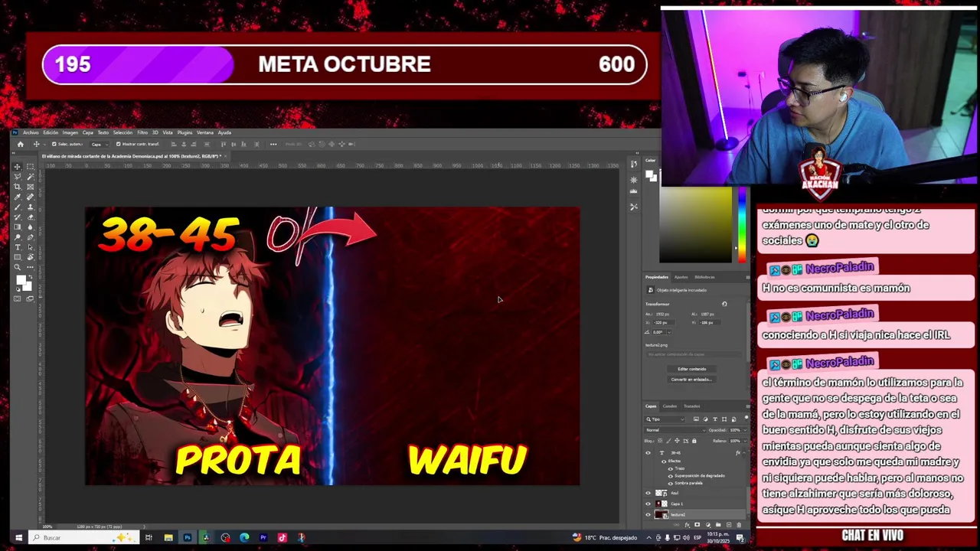Select the Path Selection tool
The height and width of the screenshot is (551, 980).
click(31, 247)
